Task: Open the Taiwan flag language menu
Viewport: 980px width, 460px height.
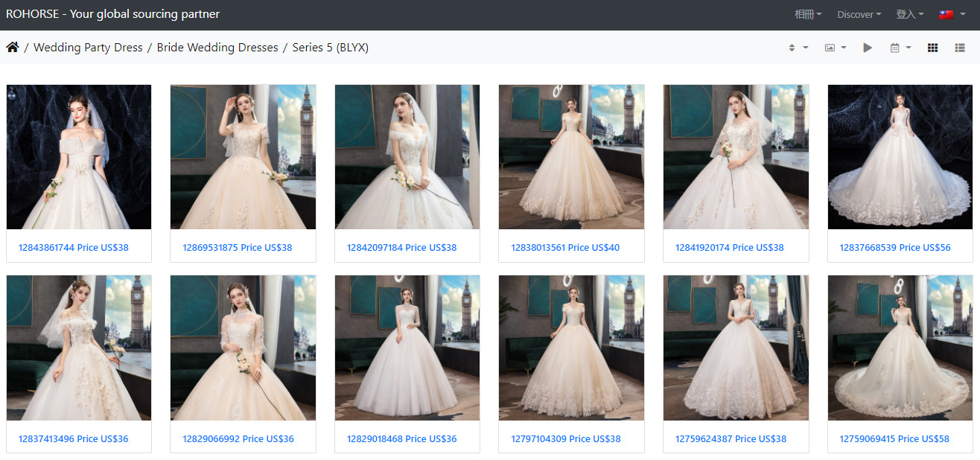Action: [x=952, y=14]
